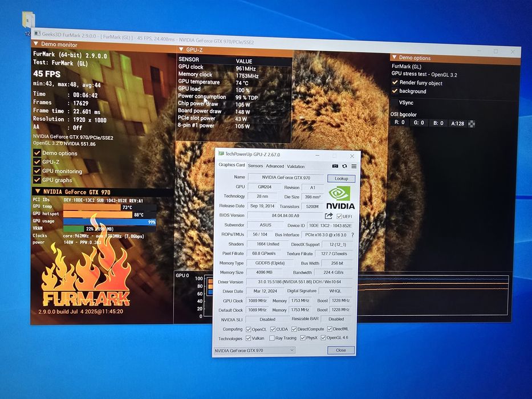The width and height of the screenshot is (532, 399).
Task: Click the GPU usage bar showing 99%
Action: click(110, 222)
